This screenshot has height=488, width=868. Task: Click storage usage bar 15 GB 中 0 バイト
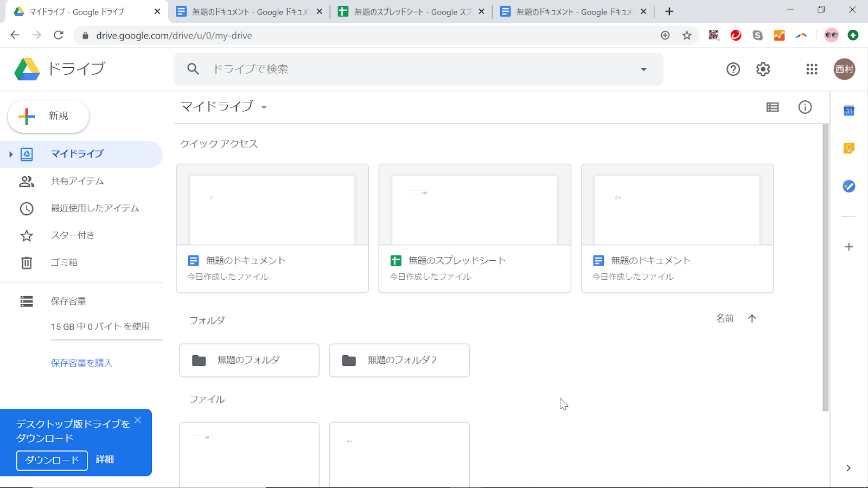[107, 339]
